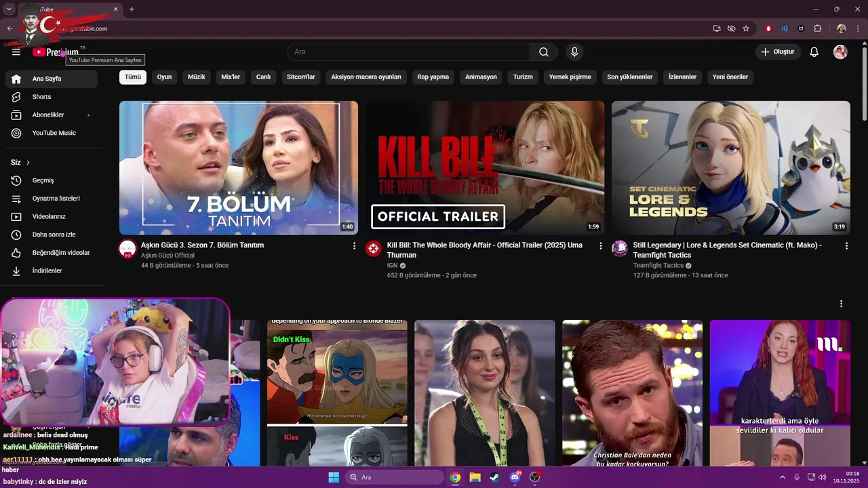
Task: Click the Windows taskbar search box
Action: (x=395, y=477)
